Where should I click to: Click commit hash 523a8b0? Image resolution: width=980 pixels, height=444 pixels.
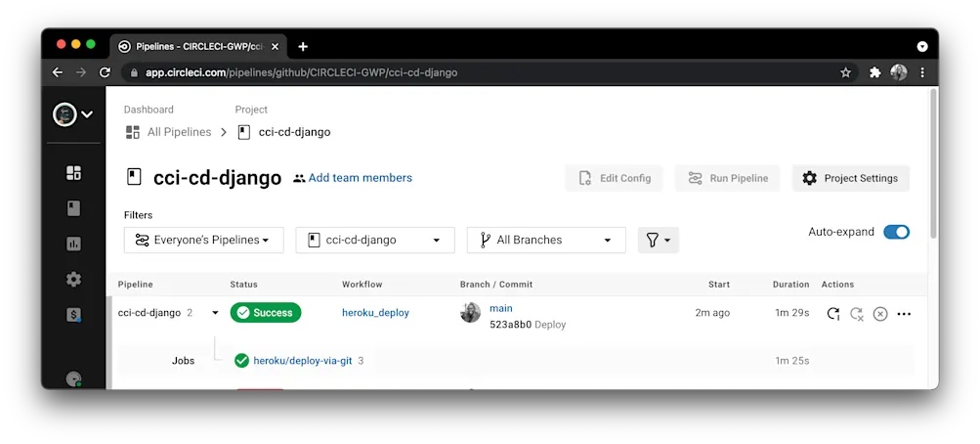point(511,325)
